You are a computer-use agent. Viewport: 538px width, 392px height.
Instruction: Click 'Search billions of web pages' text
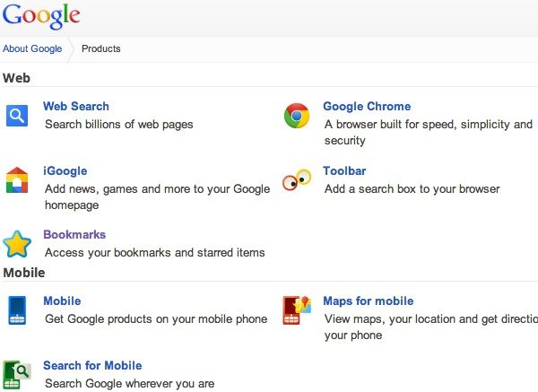point(119,125)
